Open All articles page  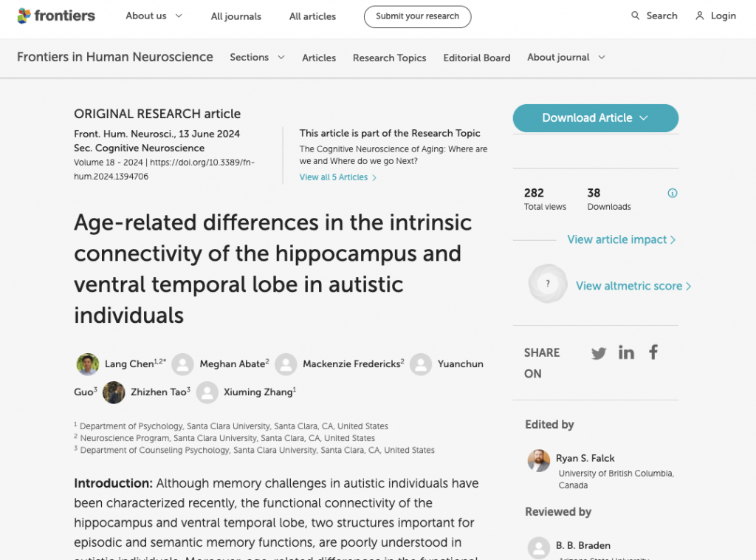312,16
